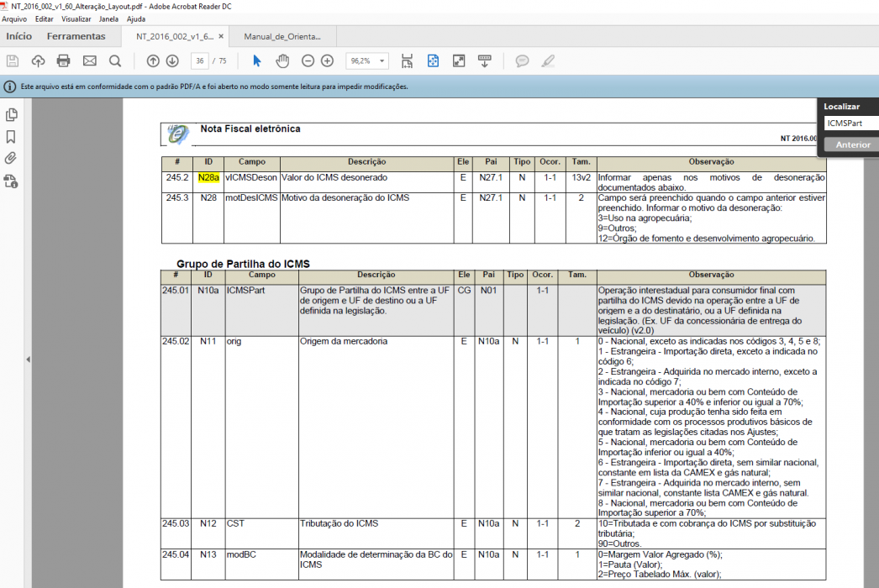Open the zoom percentage dropdown

pyautogui.click(x=382, y=61)
